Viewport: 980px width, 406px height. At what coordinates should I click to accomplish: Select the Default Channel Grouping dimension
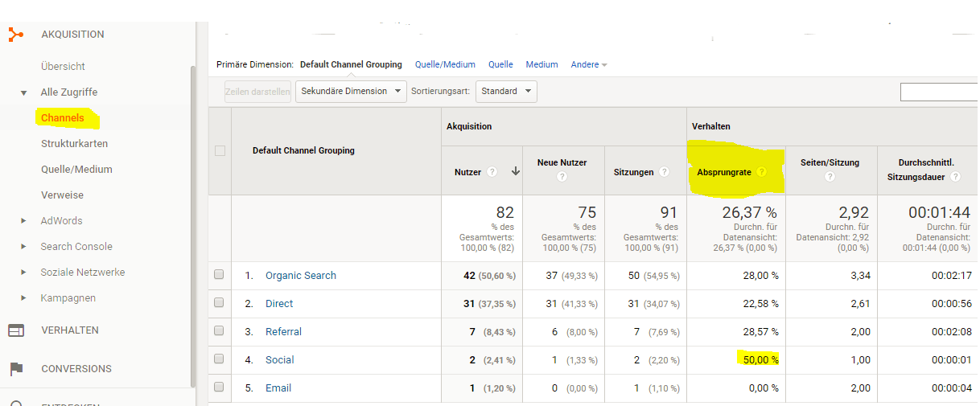pyautogui.click(x=351, y=64)
